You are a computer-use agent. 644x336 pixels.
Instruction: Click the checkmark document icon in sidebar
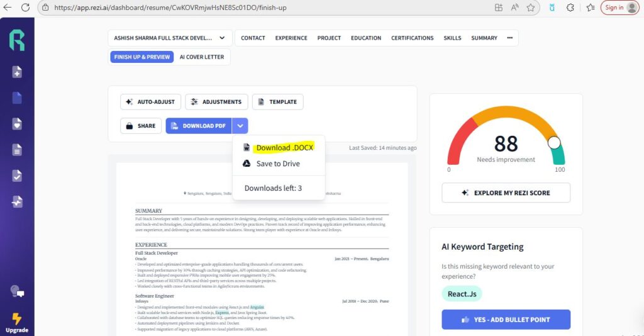click(x=17, y=176)
